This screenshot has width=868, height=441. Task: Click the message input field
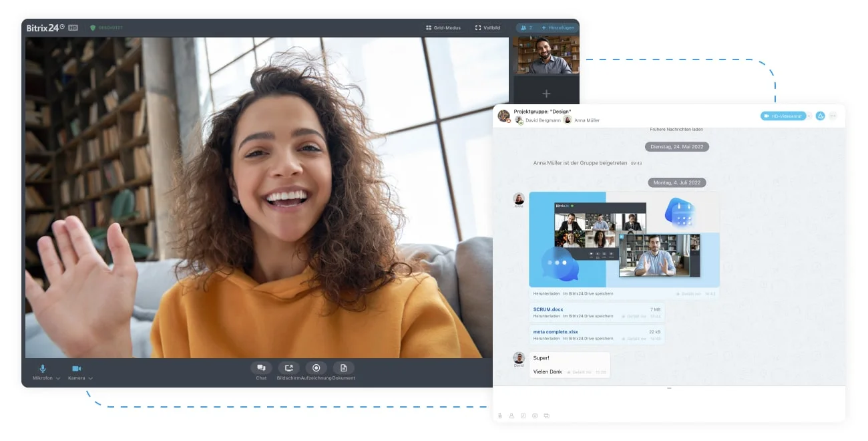[x=669, y=399]
